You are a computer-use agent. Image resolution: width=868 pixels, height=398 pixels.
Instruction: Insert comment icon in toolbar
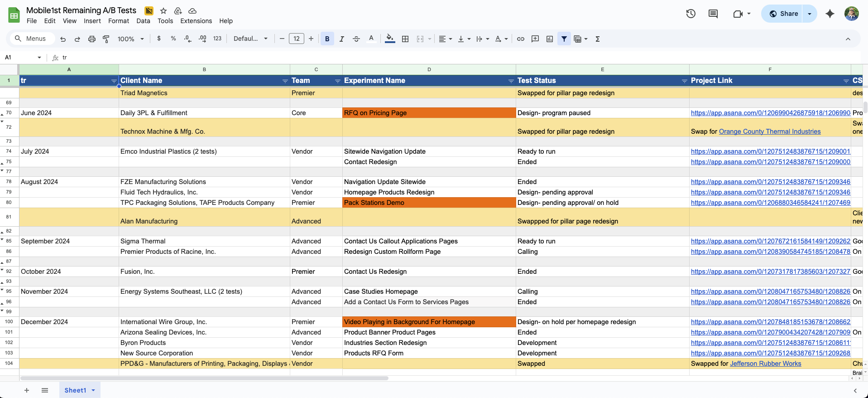coord(535,39)
